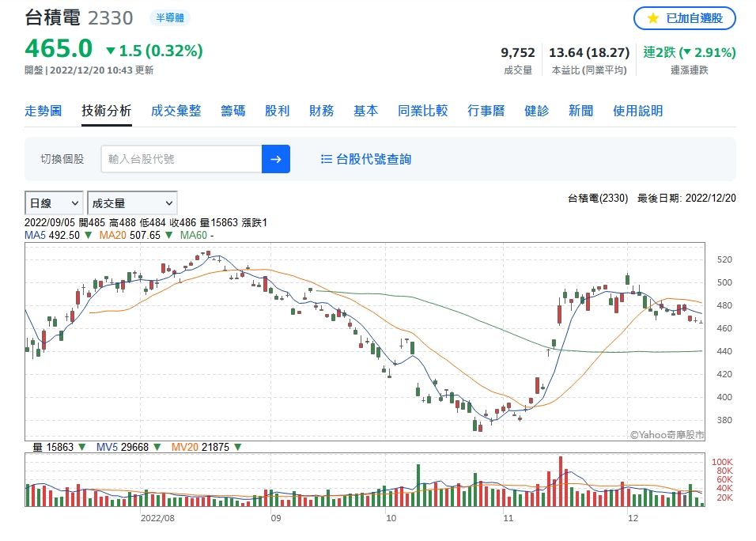This screenshot has height=541, width=756.
Task: Click the MV5 29668 volume label
Action: coord(123,447)
